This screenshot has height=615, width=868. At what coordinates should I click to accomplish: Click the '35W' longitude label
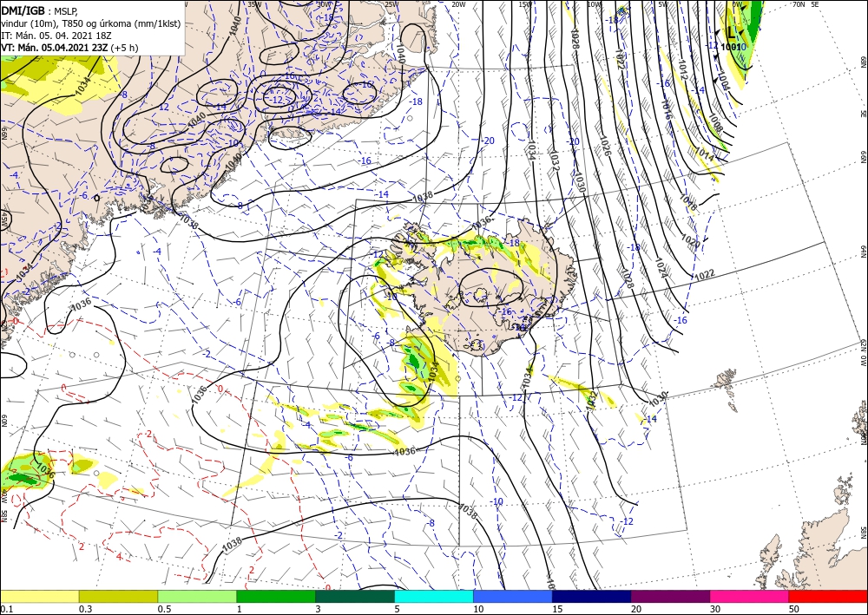pyautogui.click(x=254, y=4)
